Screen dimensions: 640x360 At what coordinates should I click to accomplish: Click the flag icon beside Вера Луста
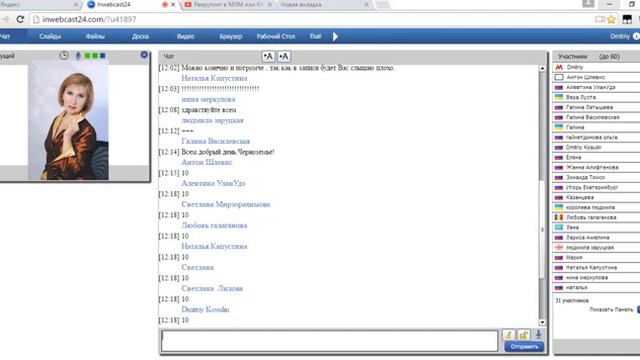[559, 97]
